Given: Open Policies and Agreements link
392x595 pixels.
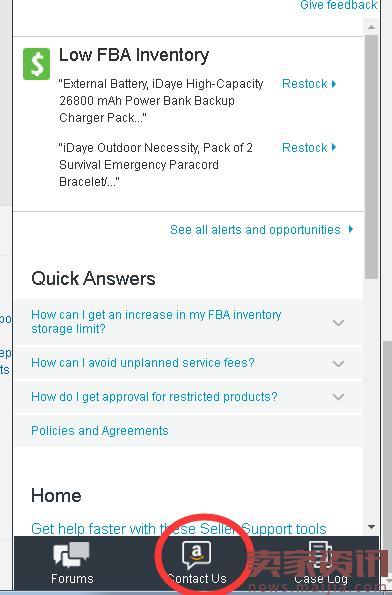Looking at the screenshot, I should click(x=100, y=431).
